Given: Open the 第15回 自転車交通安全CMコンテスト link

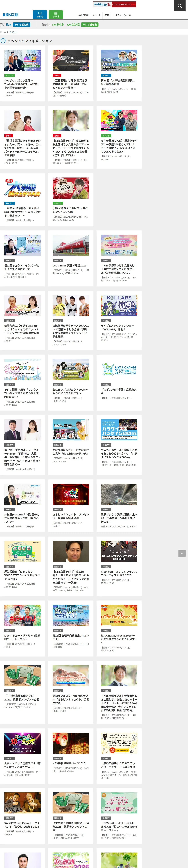Looking at the screenshot, I should tap(71, 637).
